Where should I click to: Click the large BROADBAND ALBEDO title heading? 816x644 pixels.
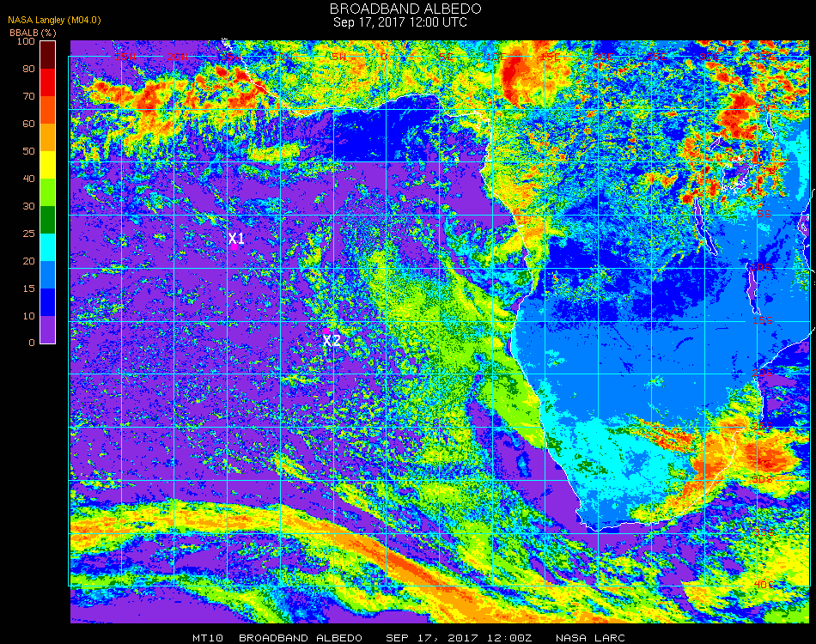pyautogui.click(x=405, y=9)
